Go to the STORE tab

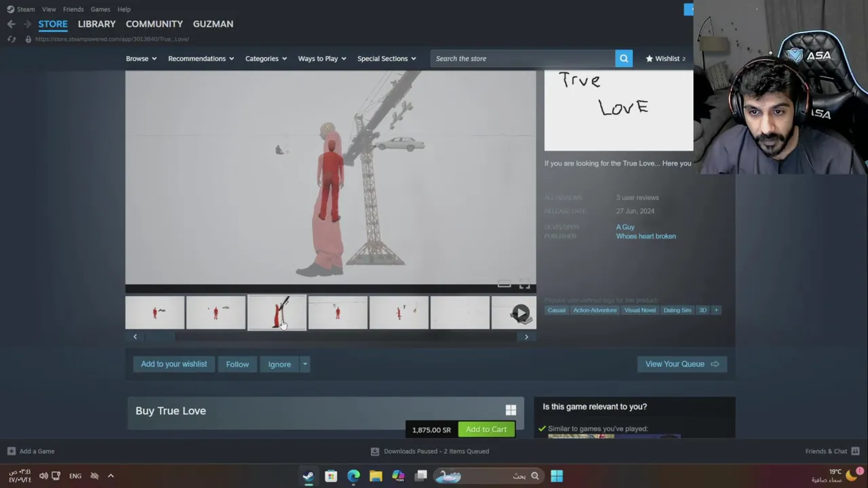pos(53,24)
